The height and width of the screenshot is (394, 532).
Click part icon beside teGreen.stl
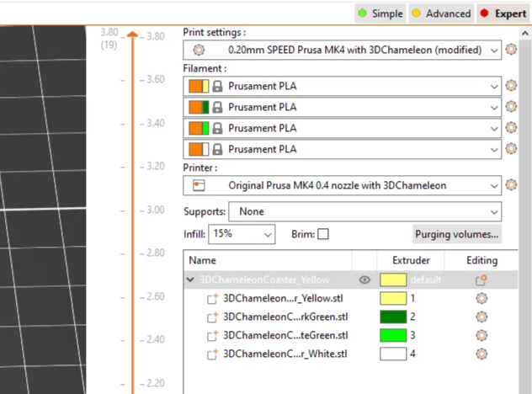[213, 336]
